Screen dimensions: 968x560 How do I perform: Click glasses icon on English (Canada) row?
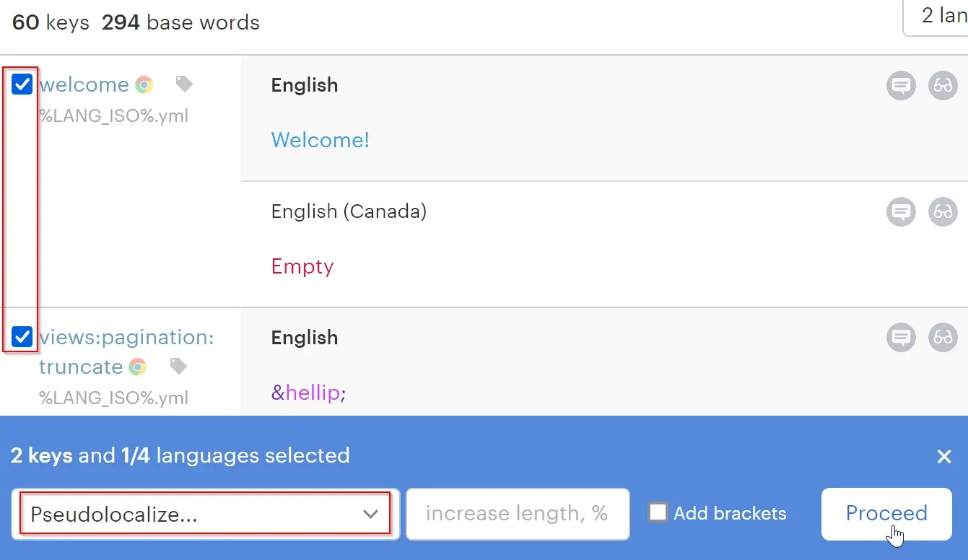tap(943, 212)
